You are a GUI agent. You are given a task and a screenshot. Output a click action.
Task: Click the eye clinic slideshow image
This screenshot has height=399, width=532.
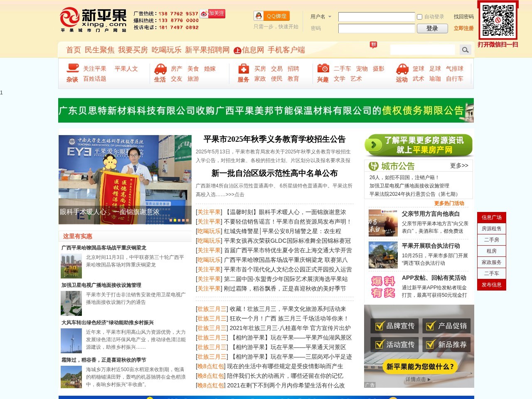tap(125, 180)
